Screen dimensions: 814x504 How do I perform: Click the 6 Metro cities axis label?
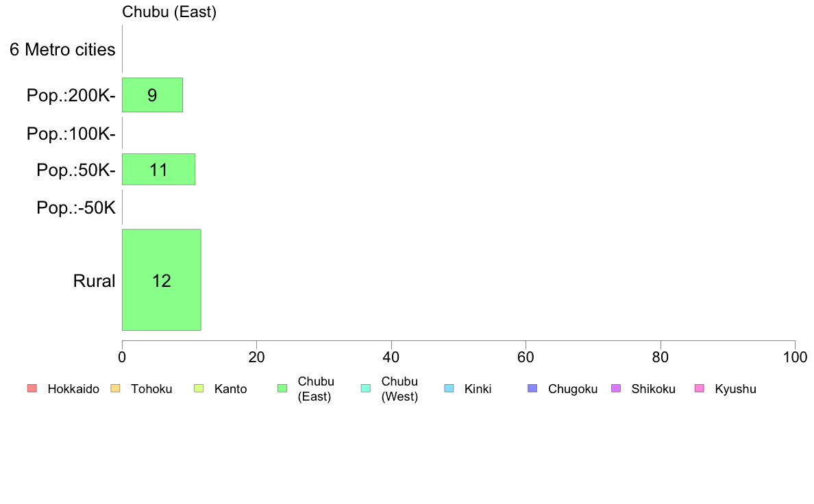pyautogui.click(x=62, y=49)
